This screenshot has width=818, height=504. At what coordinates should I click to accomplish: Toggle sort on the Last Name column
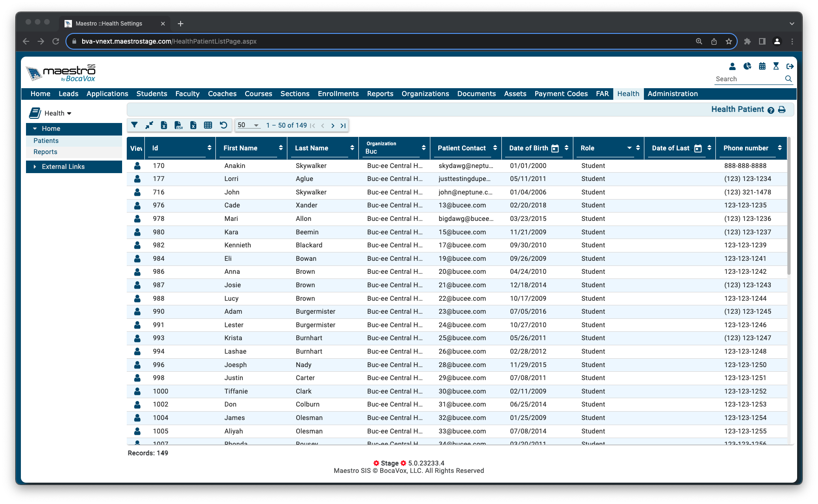[352, 148]
